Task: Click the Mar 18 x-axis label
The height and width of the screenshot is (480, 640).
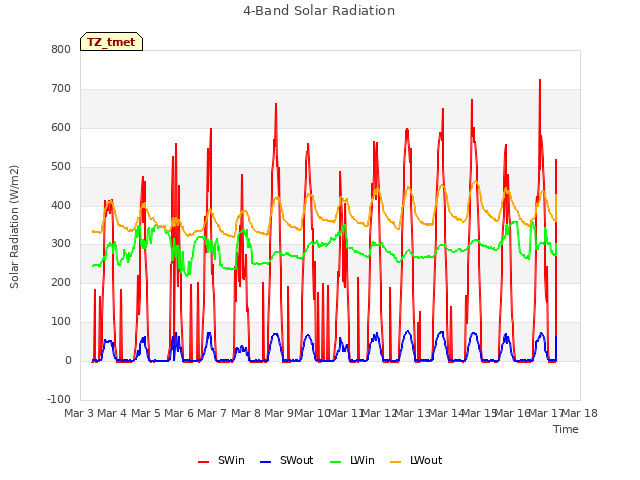Action: coord(580,413)
